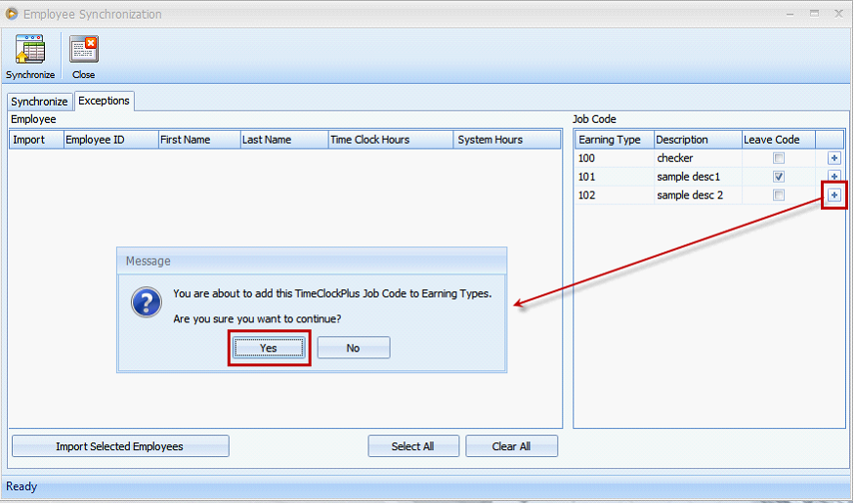Click the Close toolbar icon
854x504 pixels.
click(x=83, y=50)
